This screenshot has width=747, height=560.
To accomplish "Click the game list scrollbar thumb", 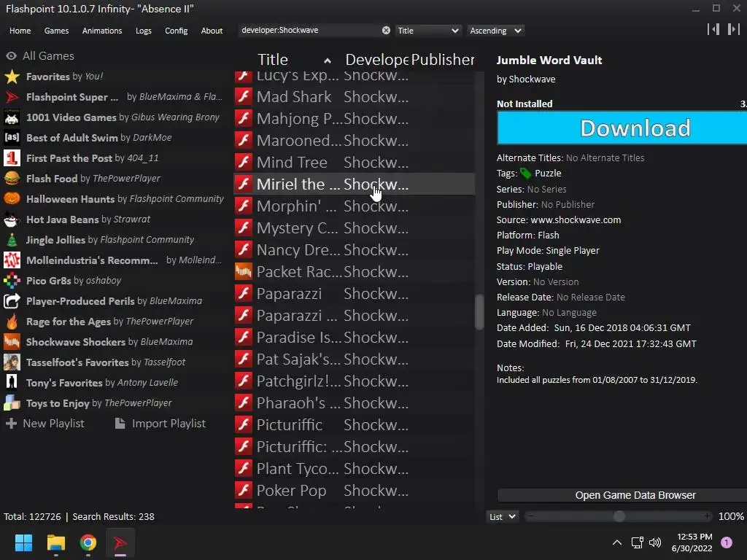I will 479,312.
